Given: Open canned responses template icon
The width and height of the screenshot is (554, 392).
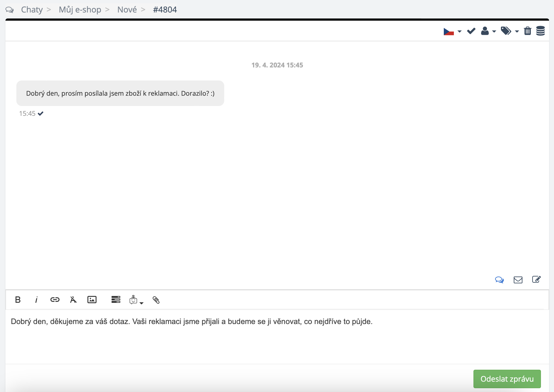Looking at the screenshot, I should 116,300.
